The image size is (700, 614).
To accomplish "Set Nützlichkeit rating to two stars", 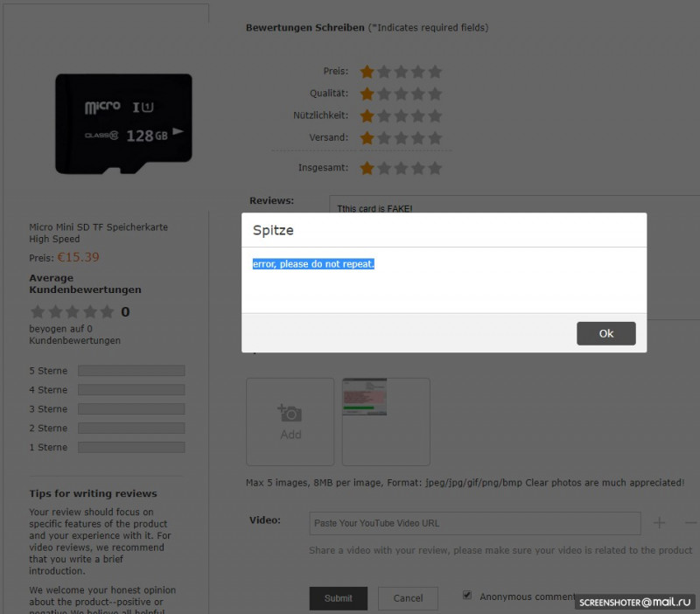I will [384, 115].
